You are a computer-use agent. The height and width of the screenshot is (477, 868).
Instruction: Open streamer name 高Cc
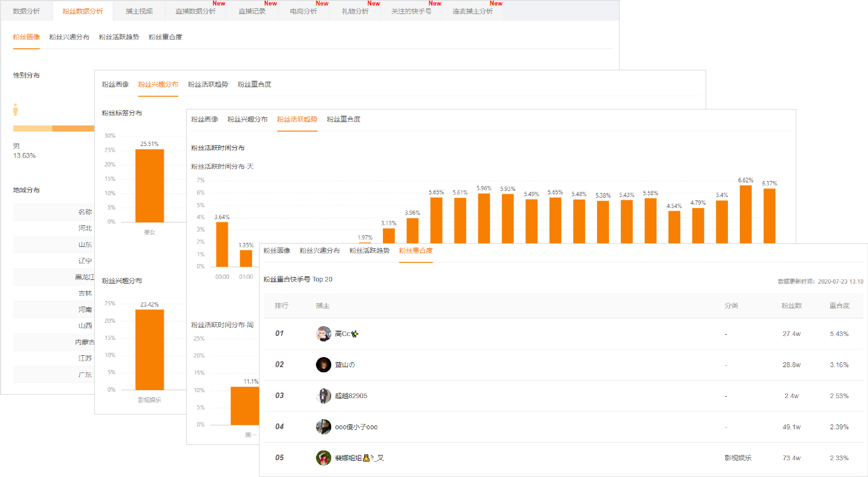pyautogui.click(x=347, y=334)
